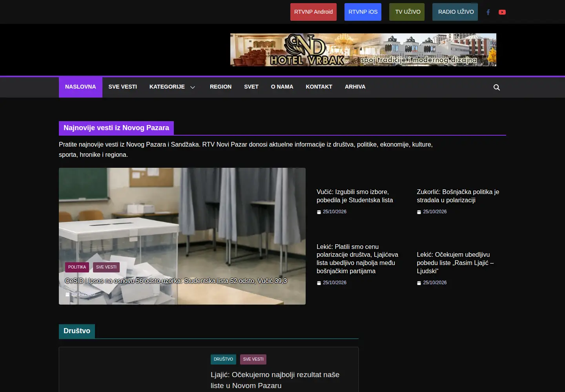
Task: Click calendar icon under Vučić headline
Action: pyautogui.click(x=319, y=212)
